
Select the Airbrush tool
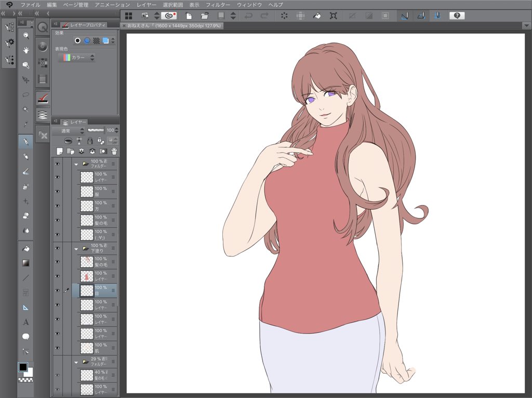click(x=26, y=186)
